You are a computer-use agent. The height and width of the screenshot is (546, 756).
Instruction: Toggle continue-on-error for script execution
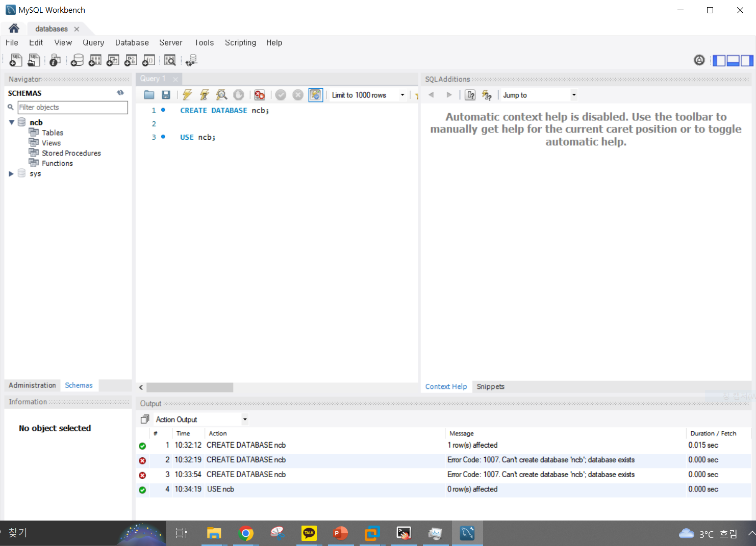[x=260, y=95]
